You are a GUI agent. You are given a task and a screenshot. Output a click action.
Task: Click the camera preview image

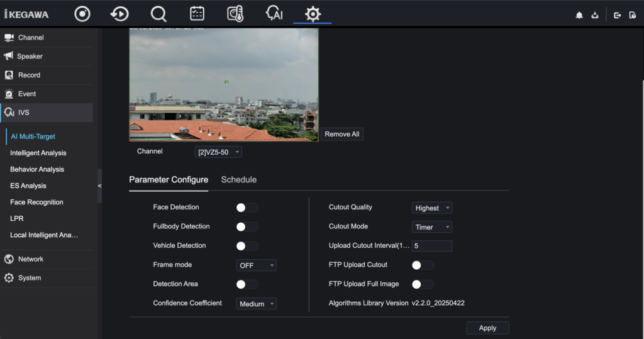pyautogui.click(x=224, y=85)
